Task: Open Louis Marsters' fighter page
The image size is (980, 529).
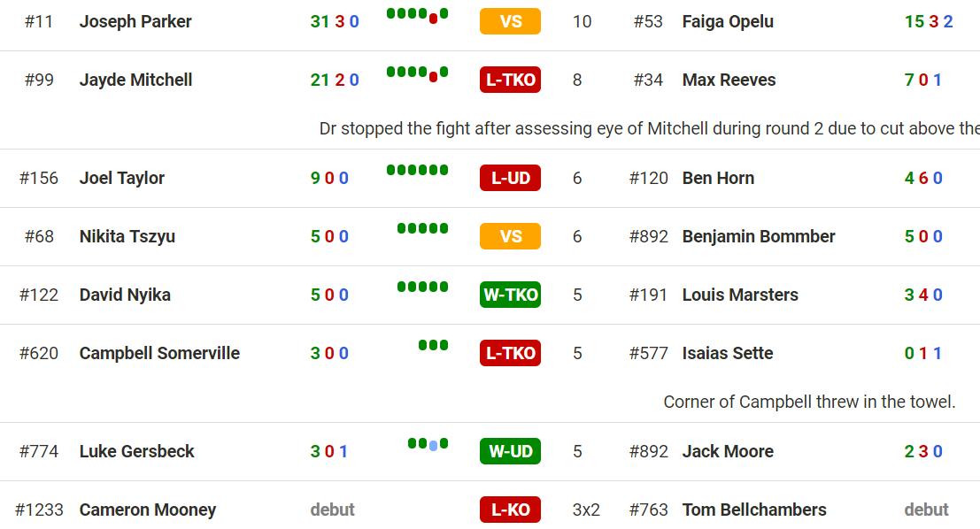Action: click(740, 295)
